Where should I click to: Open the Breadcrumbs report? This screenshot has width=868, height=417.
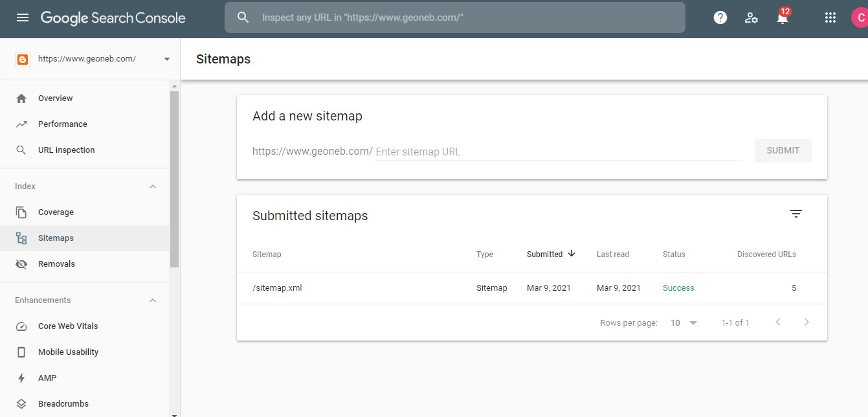pos(85,404)
